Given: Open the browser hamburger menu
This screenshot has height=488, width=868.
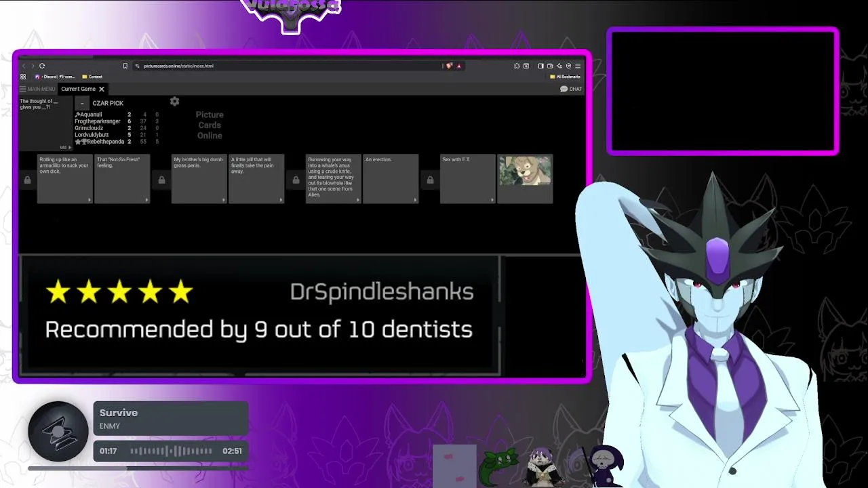Looking at the screenshot, I should [578, 66].
